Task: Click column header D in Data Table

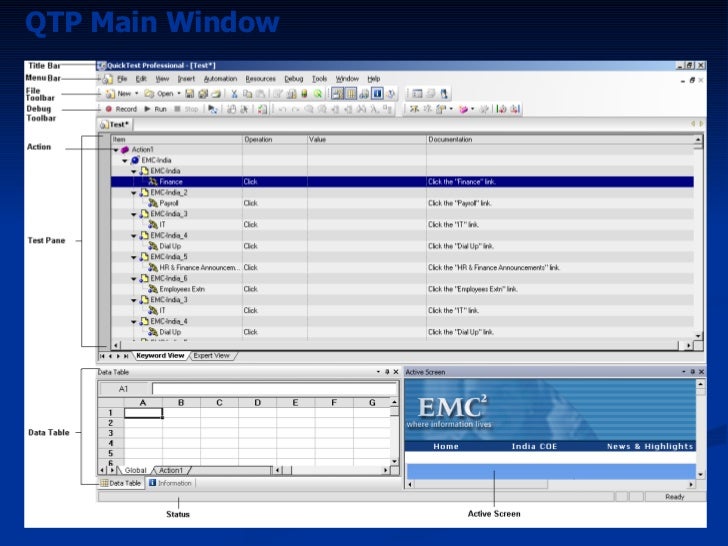Action: point(257,403)
